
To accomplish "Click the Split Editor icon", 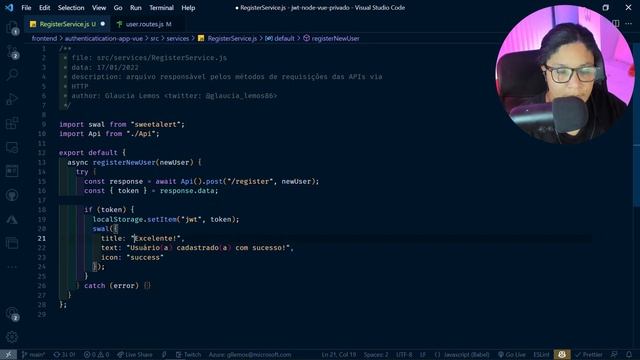I will point(616,24).
